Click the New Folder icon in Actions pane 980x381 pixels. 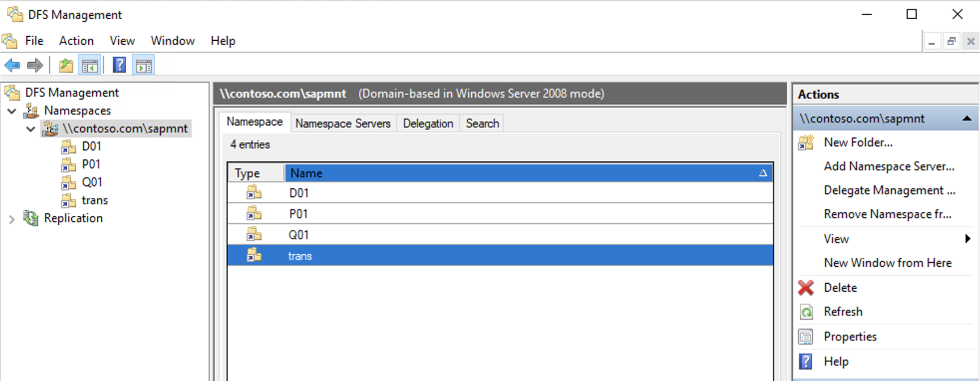pos(806,142)
